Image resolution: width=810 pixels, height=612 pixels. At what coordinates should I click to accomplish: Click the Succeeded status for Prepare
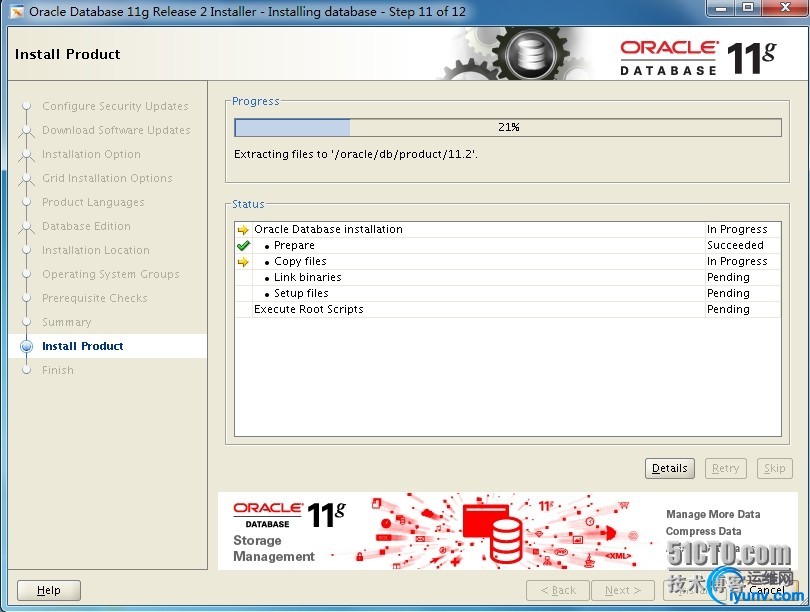(735, 245)
